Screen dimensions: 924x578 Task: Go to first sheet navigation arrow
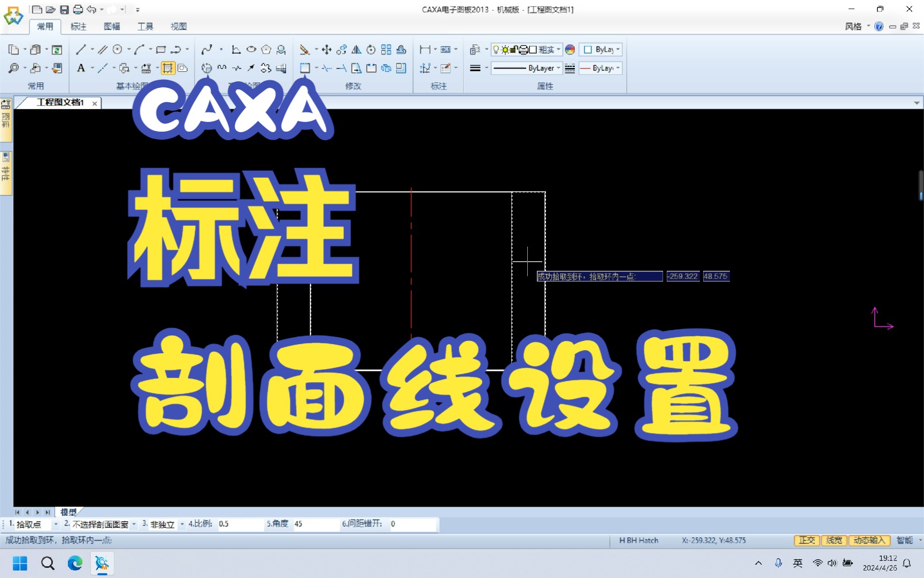coord(17,512)
